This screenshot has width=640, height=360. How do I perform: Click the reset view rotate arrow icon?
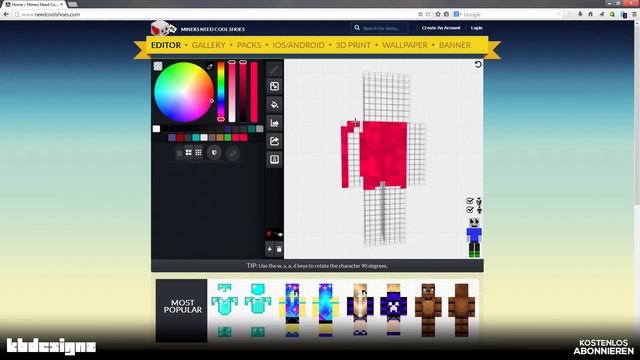tap(478, 64)
